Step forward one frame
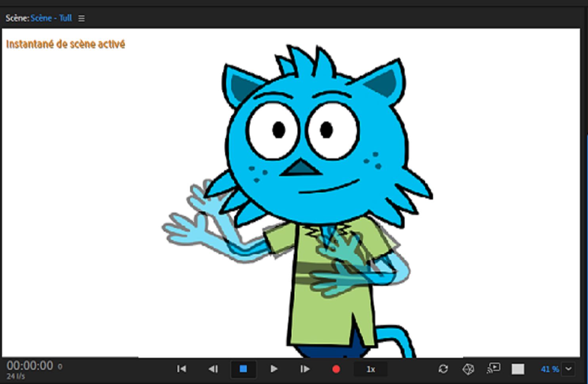The image size is (588, 384). pyautogui.click(x=305, y=369)
